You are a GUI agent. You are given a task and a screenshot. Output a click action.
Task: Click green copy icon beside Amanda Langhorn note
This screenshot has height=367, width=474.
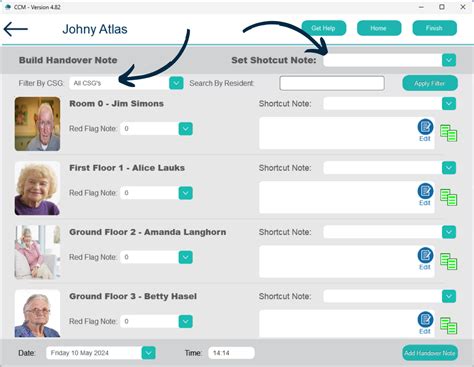click(448, 262)
